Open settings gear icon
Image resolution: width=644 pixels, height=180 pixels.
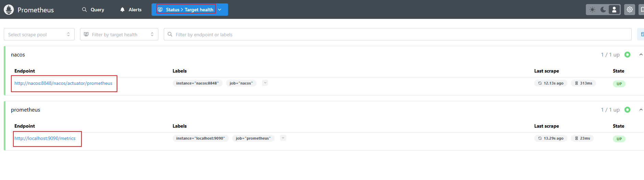coord(630,10)
